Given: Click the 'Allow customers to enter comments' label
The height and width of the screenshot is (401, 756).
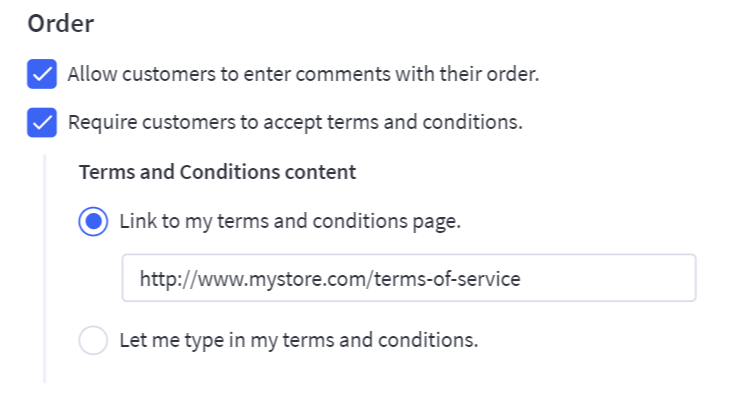Looking at the screenshot, I should pos(303,74).
